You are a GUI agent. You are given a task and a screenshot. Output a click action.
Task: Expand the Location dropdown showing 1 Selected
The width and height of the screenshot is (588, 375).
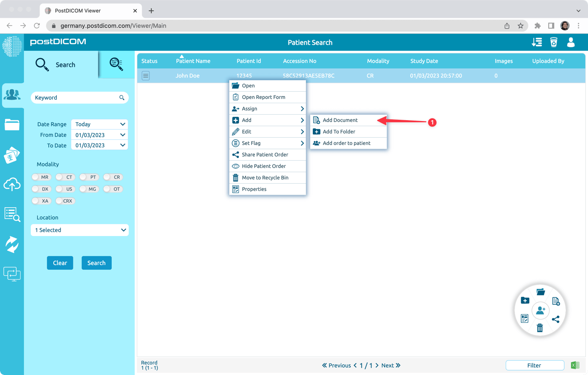coord(79,230)
